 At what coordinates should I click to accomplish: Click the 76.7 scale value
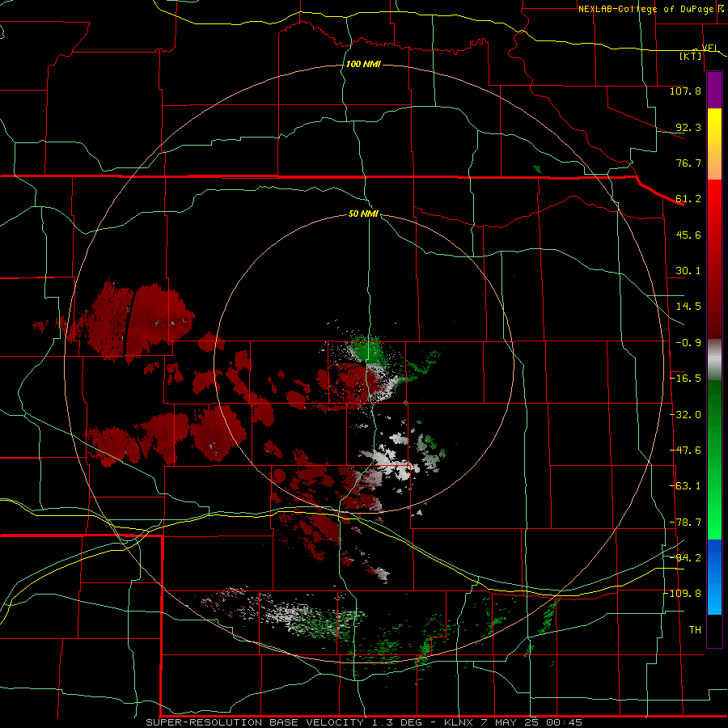(688, 163)
